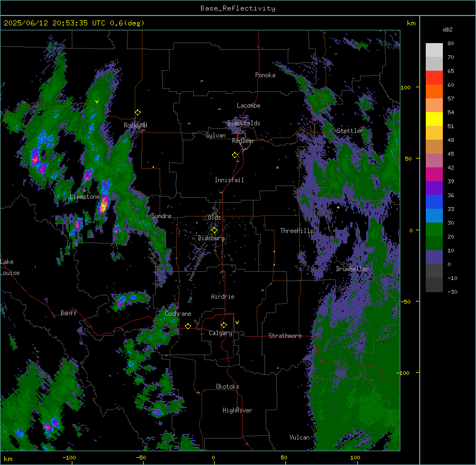Click the yellow diamond marker above Calgary
The image size is (476, 465).
(224, 325)
